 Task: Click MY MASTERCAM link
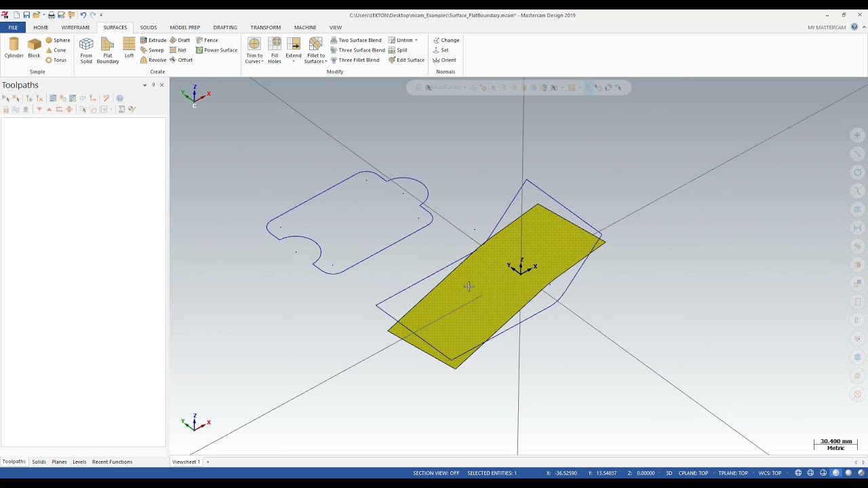coord(827,28)
